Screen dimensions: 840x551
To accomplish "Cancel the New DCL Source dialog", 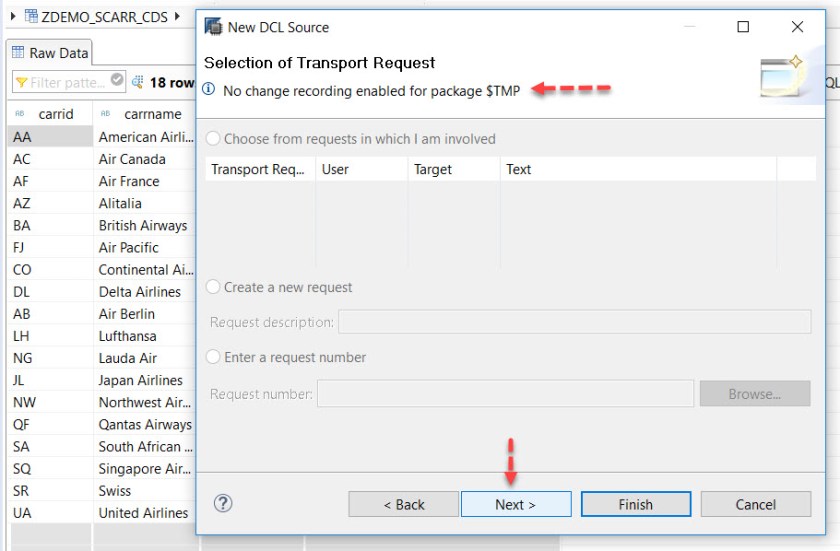I will click(x=755, y=504).
